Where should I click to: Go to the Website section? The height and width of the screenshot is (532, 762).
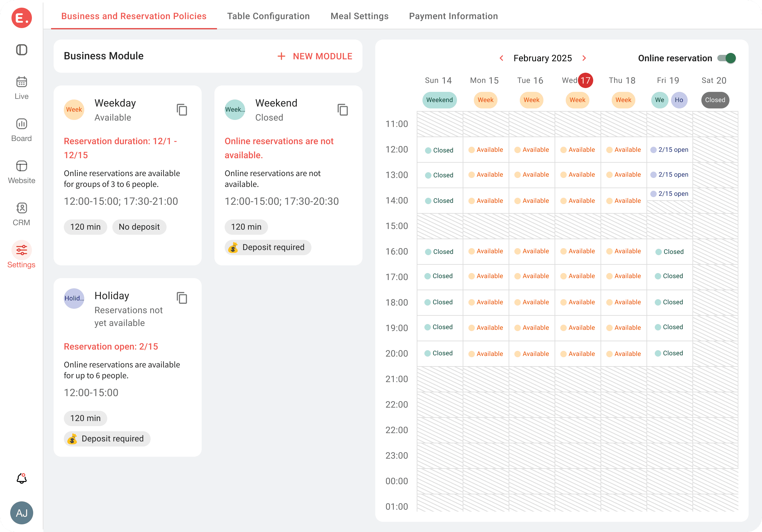click(22, 172)
